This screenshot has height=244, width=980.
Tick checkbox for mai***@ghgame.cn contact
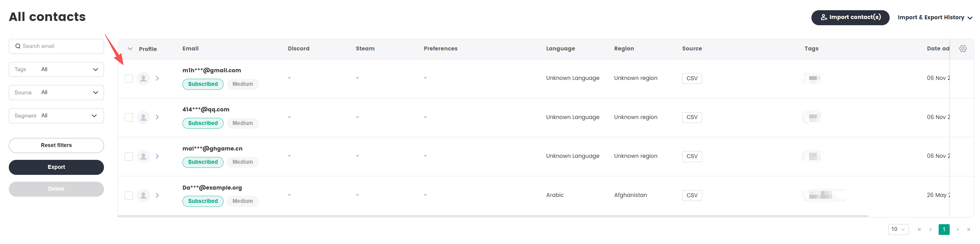129,156
